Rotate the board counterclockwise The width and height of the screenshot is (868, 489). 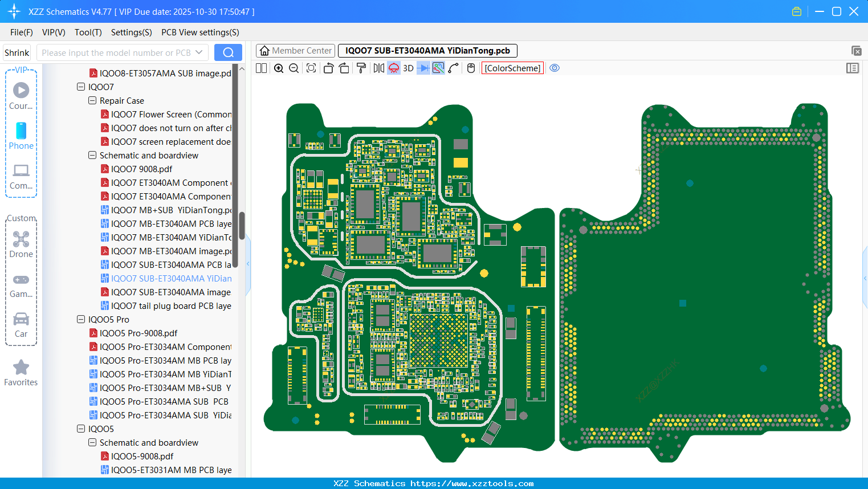(328, 68)
